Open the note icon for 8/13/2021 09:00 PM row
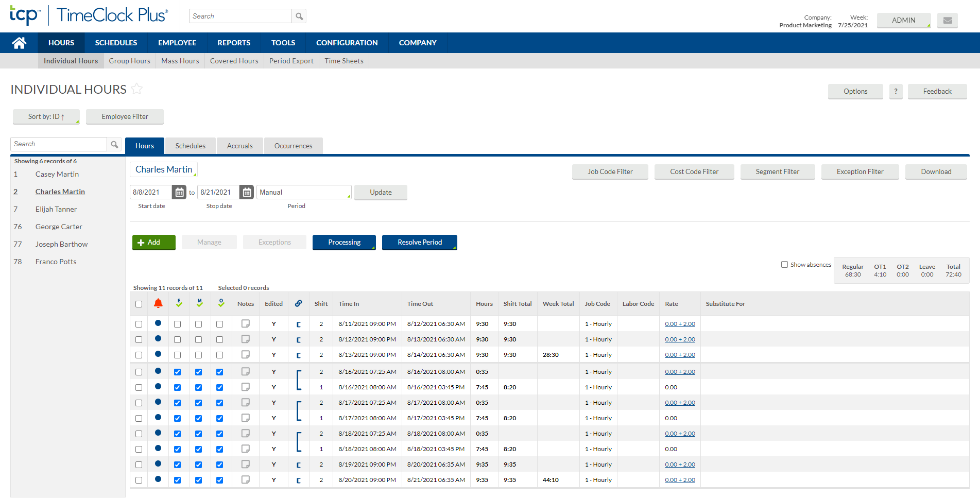The width and height of the screenshot is (980, 499). [x=246, y=355]
